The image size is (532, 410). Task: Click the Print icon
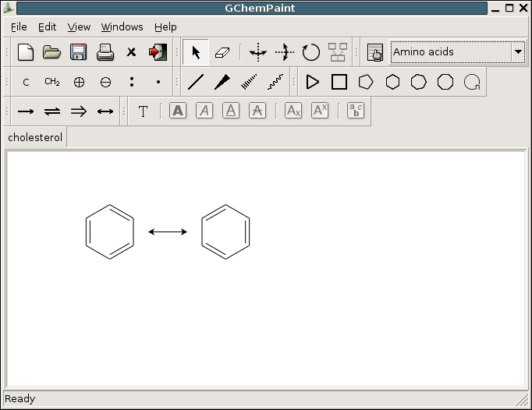pos(105,52)
